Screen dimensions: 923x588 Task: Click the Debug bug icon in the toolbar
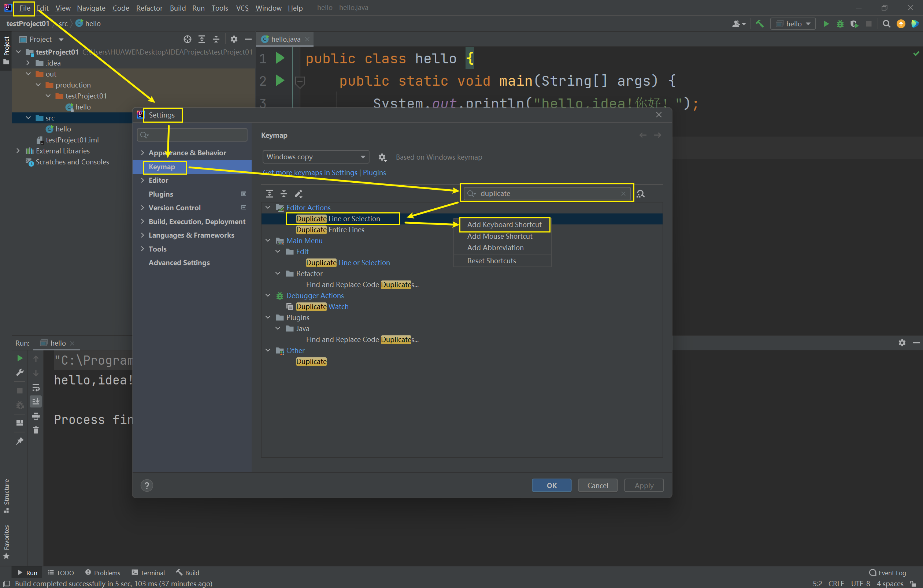point(840,24)
